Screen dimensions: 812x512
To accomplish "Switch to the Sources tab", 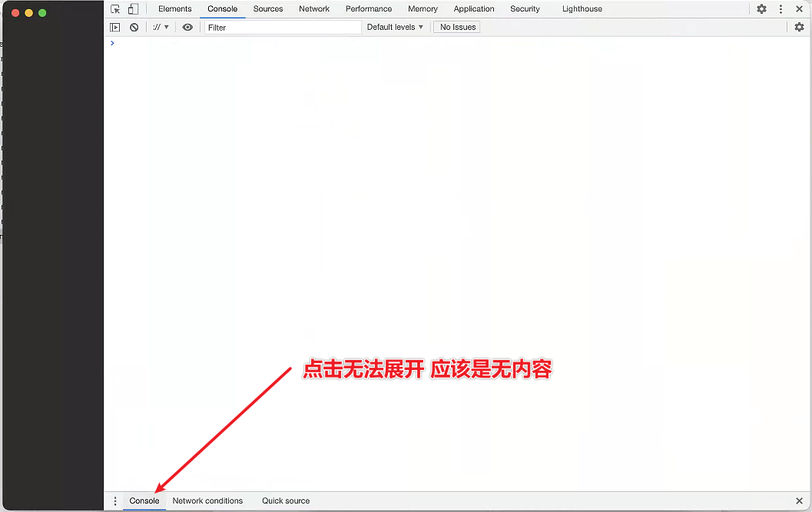I will [x=268, y=8].
